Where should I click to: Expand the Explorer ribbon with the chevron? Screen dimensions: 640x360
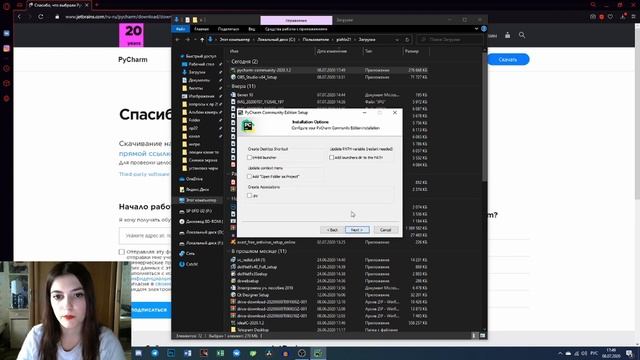[476, 29]
